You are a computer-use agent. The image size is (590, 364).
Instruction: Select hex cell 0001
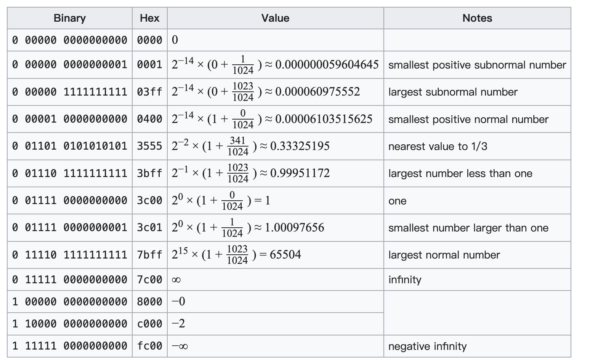point(149,65)
